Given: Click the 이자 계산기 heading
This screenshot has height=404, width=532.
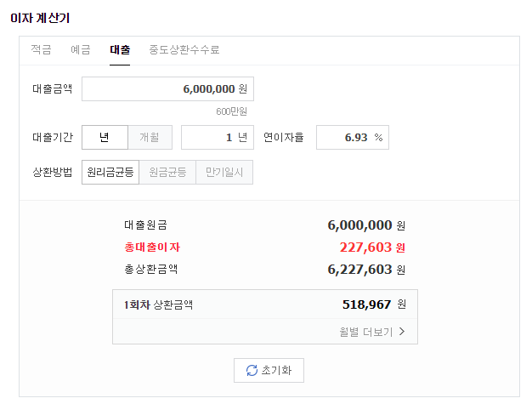Looking at the screenshot, I should pos(40,18).
